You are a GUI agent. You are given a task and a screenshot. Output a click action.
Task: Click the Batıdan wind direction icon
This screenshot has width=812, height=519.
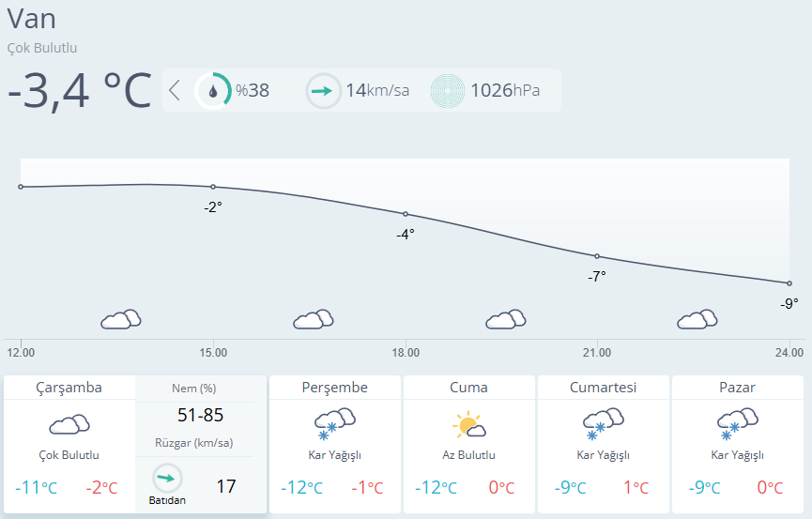pyautogui.click(x=167, y=478)
